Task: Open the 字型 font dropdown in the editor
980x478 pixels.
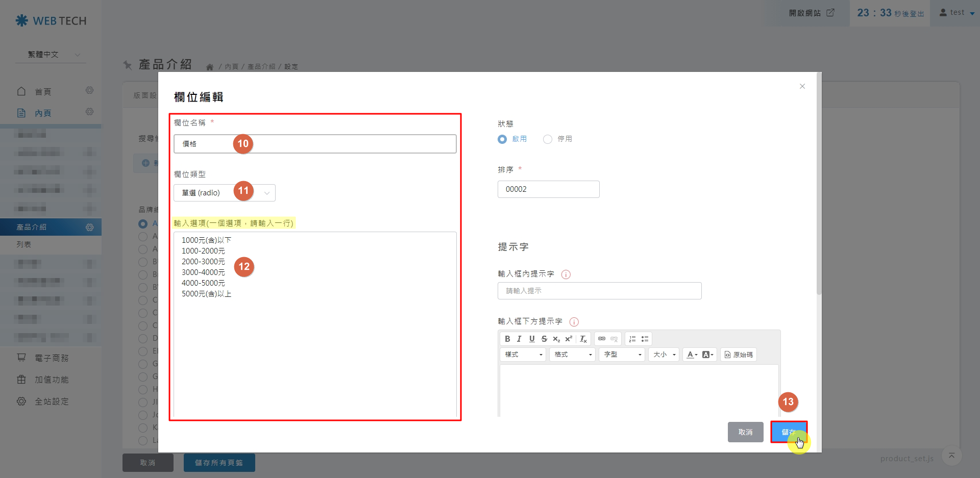Action: tap(622, 354)
